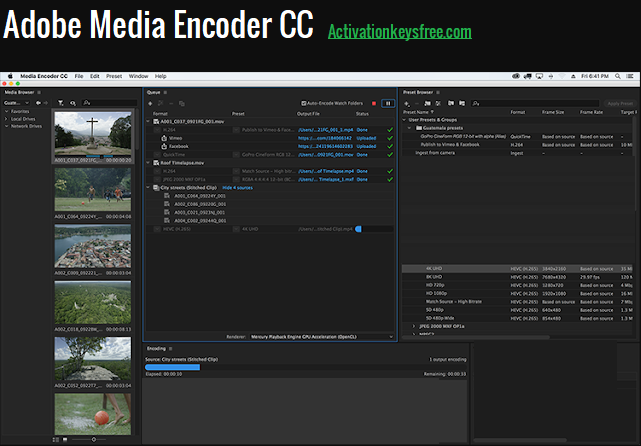Click the Facebook publish icon in the queue
Image resolution: width=641 pixels, height=446 pixels.
[164, 146]
